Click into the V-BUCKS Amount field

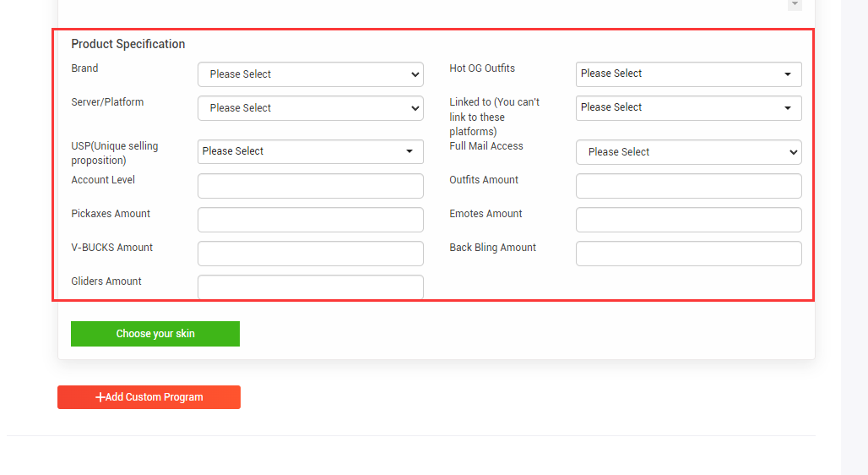pos(311,254)
